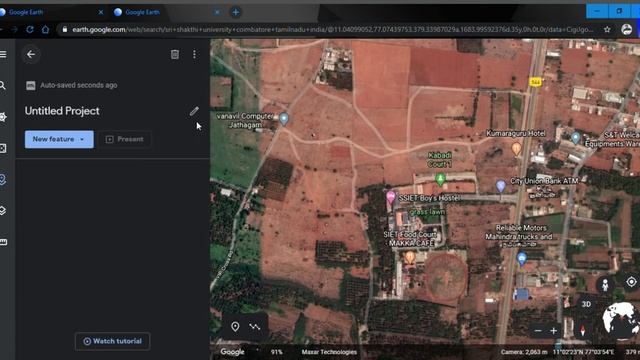Open the New feature dropdown

[59, 139]
